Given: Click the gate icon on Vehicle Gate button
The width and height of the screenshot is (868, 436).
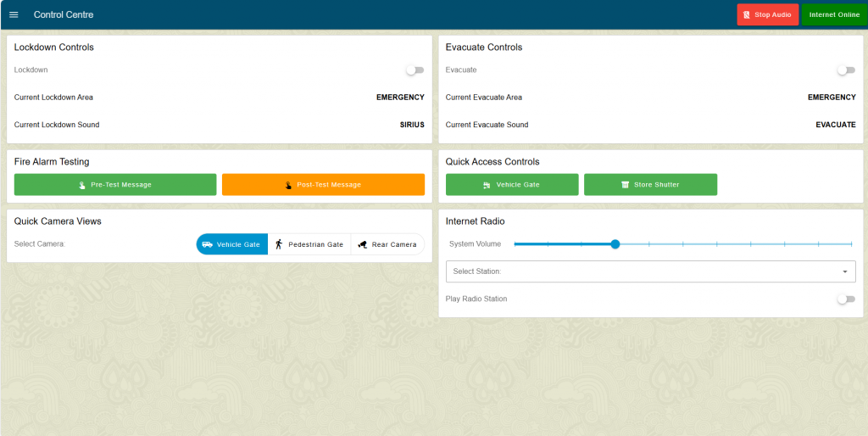Looking at the screenshot, I should click(x=487, y=185).
